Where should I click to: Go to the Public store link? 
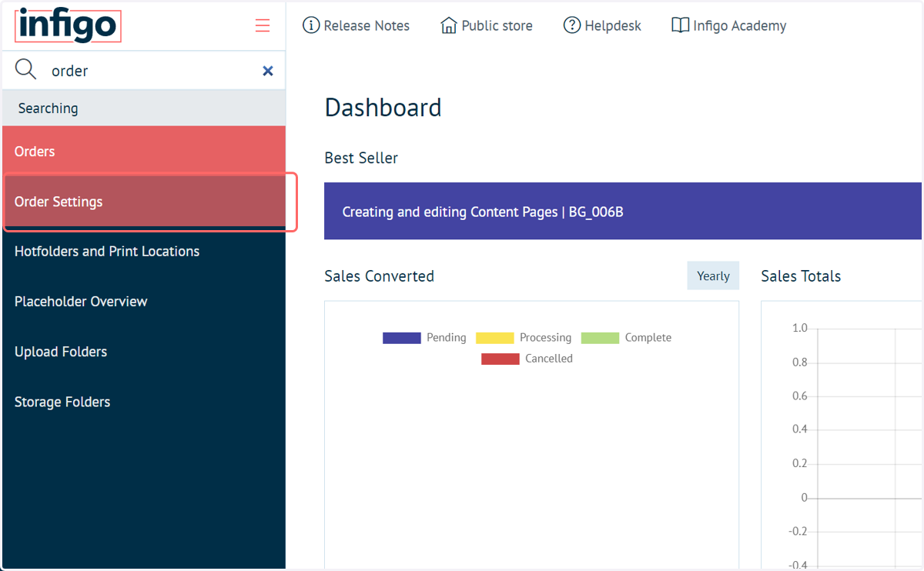coord(497,26)
